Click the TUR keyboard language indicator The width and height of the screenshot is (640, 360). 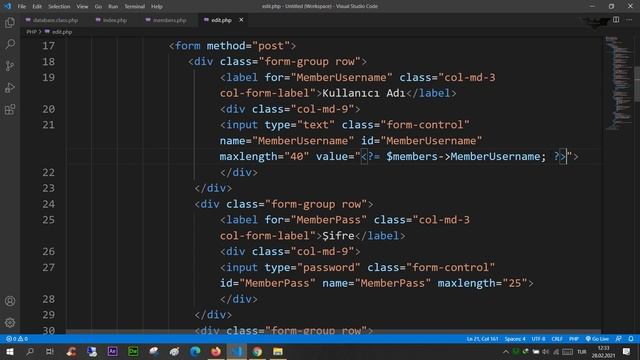[582, 351]
